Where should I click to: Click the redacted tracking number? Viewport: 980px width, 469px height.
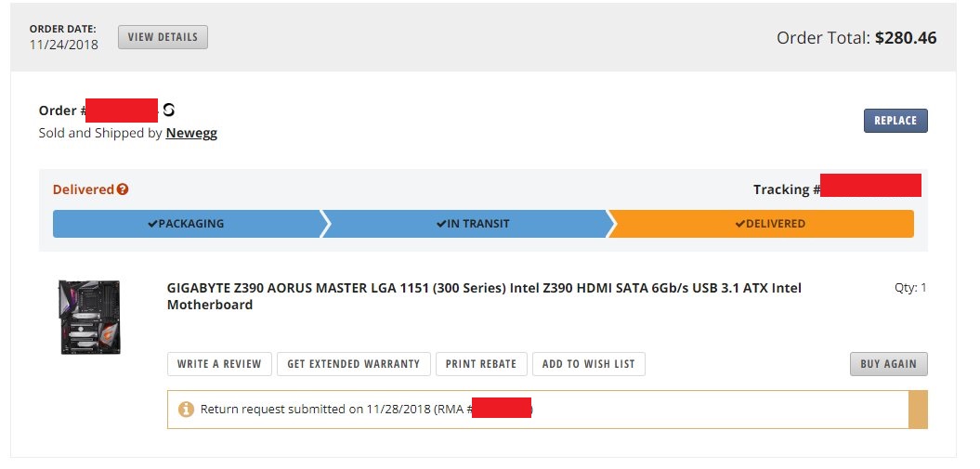tap(870, 186)
